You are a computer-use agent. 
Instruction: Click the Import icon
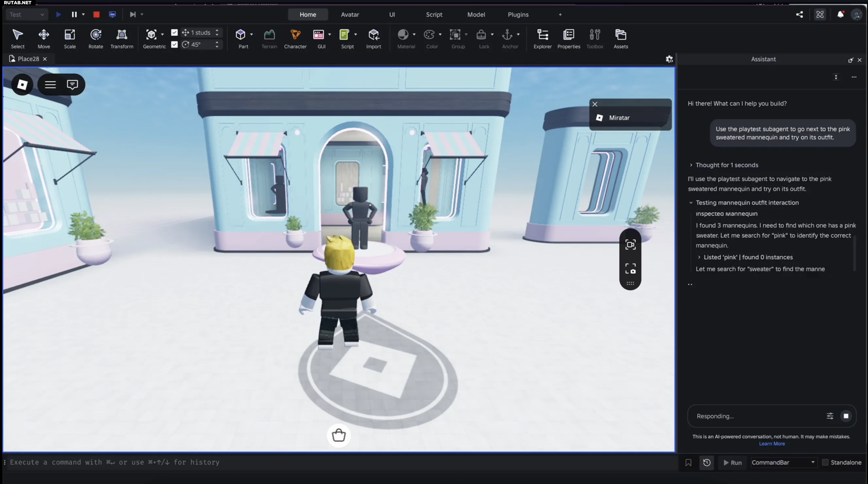(x=373, y=35)
